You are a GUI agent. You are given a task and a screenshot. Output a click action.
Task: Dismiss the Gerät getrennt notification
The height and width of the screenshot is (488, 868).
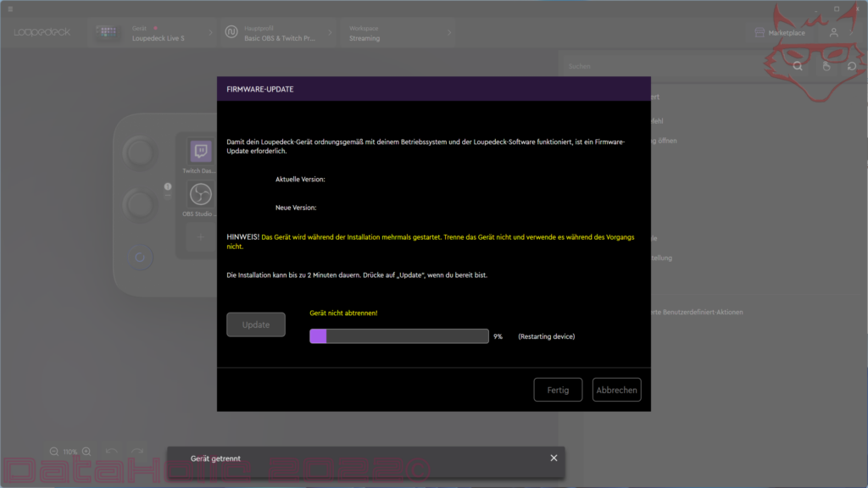(x=554, y=458)
